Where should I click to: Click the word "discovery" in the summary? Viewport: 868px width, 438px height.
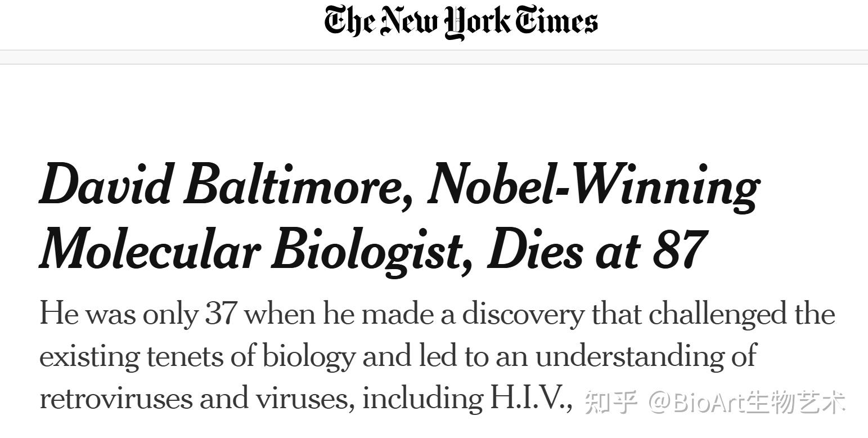pyautogui.click(x=523, y=315)
